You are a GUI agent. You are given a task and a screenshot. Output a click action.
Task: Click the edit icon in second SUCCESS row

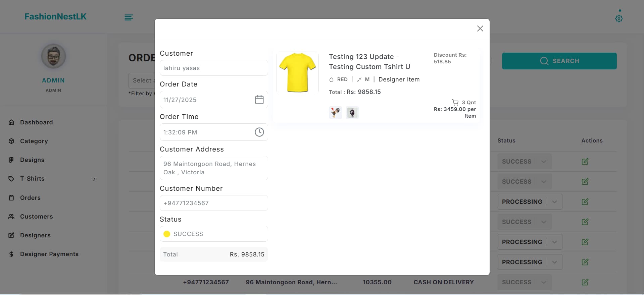[x=585, y=182]
